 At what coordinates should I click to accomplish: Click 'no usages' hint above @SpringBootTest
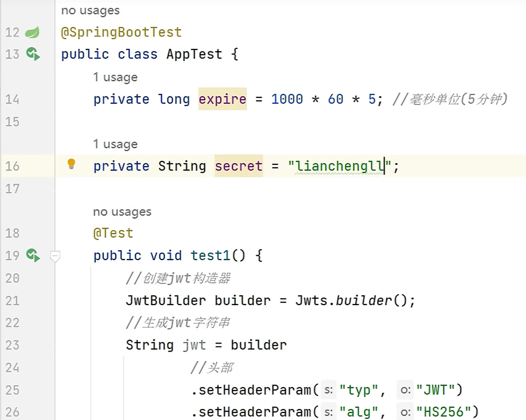click(90, 10)
